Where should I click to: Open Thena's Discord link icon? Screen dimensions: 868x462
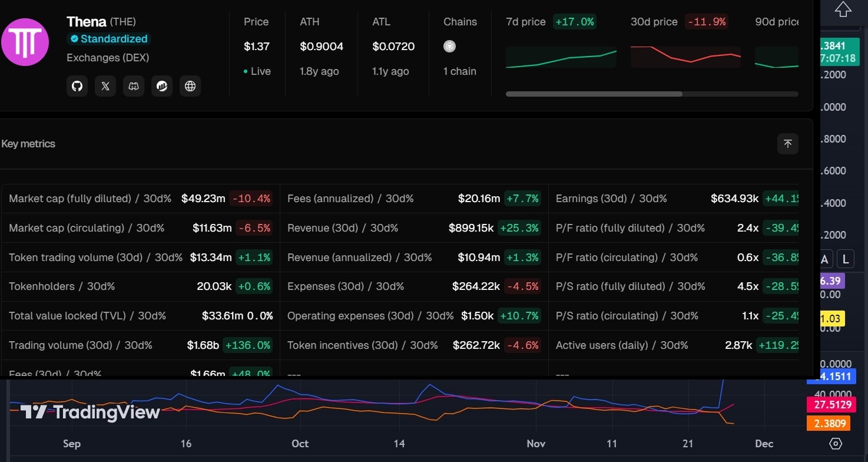click(134, 86)
